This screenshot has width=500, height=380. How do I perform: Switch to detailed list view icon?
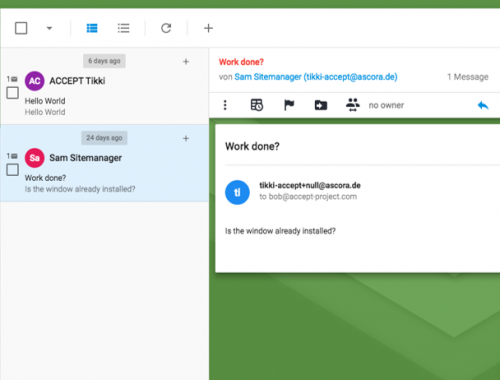[92, 28]
